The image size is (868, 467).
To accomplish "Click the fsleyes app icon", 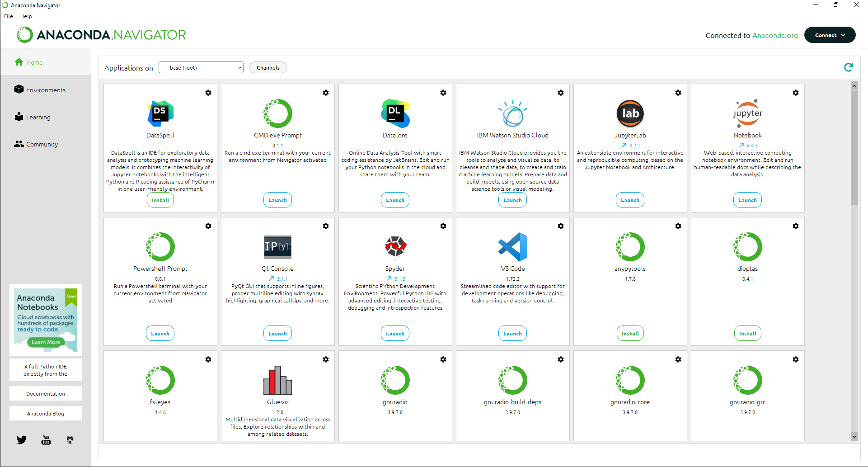I will point(160,380).
